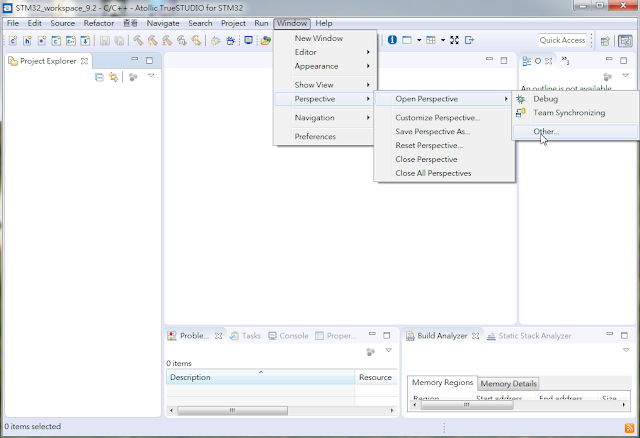Close the Outline tab via X
Screen dimensions: 640x438
549,61
